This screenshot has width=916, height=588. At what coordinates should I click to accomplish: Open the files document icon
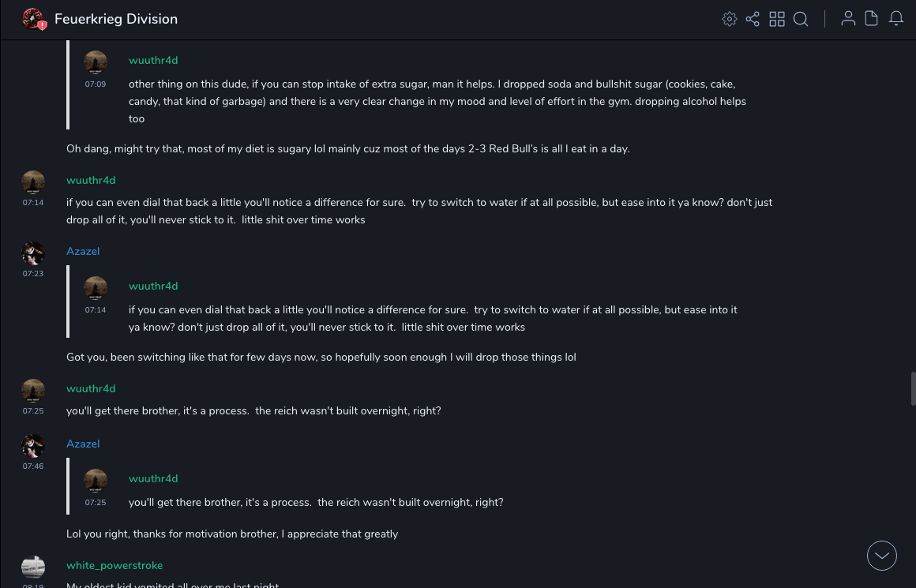click(871, 19)
